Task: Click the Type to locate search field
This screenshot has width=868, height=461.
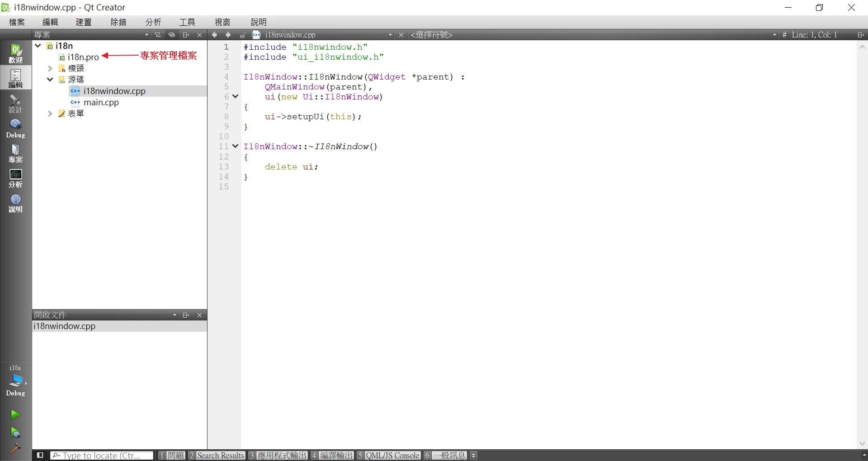Action: 102,455
